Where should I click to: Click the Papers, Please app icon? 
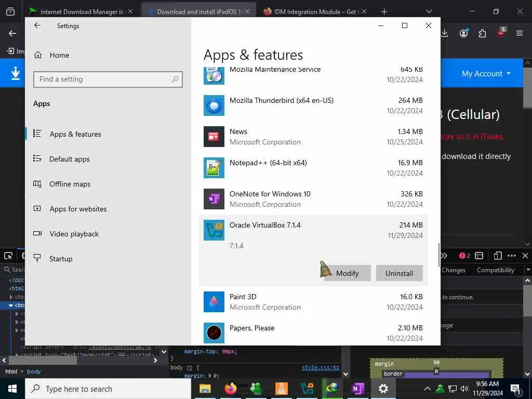pos(214,333)
